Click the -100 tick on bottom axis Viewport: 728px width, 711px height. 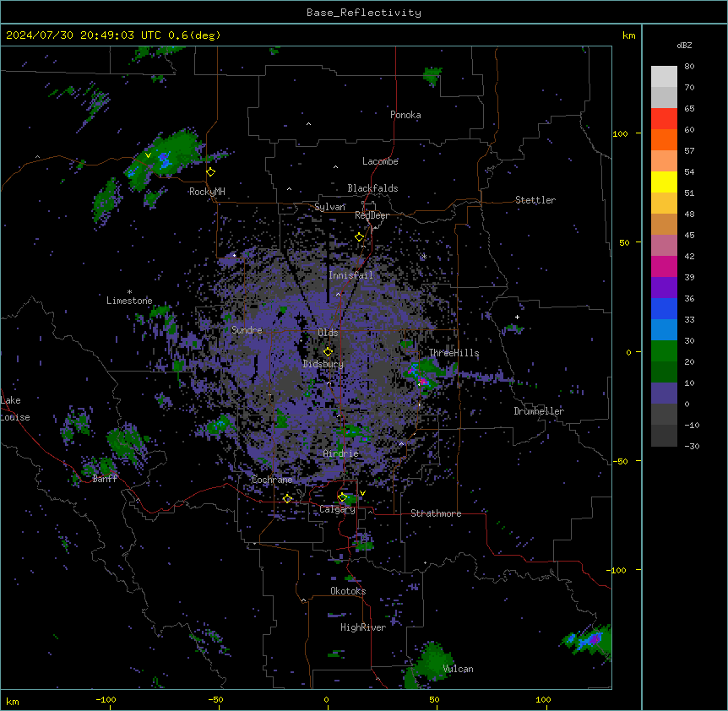click(x=106, y=699)
